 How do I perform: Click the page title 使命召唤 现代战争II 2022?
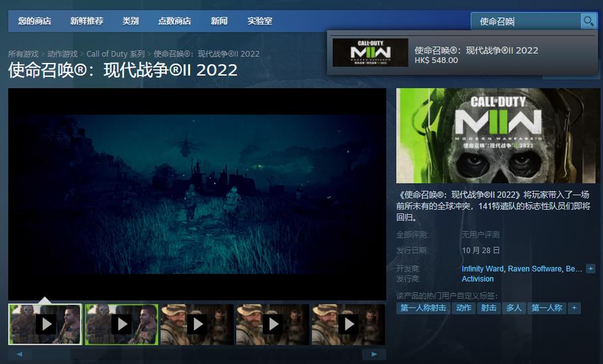pos(123,70)
